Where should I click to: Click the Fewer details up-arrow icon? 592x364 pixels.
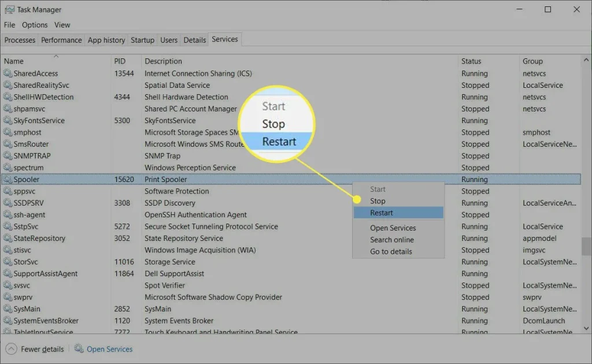tap(12, 349)
